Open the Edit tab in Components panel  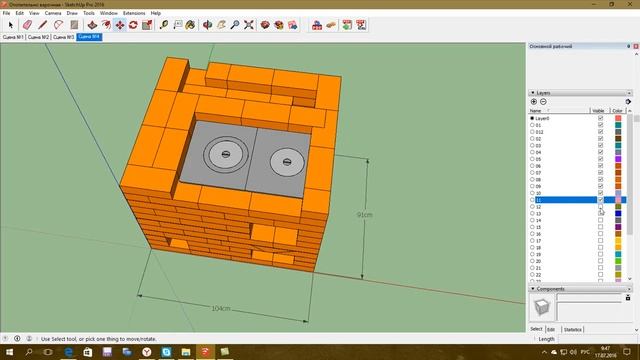click(551, 329)
